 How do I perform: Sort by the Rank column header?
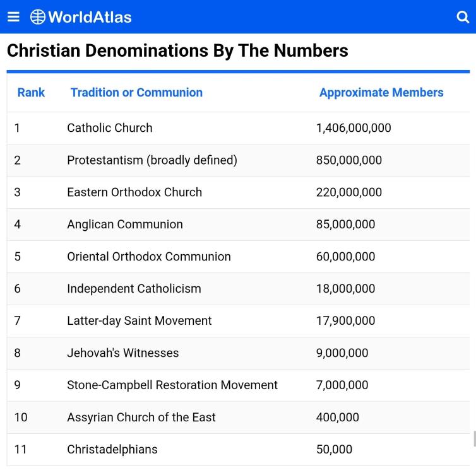pos(31,93)
